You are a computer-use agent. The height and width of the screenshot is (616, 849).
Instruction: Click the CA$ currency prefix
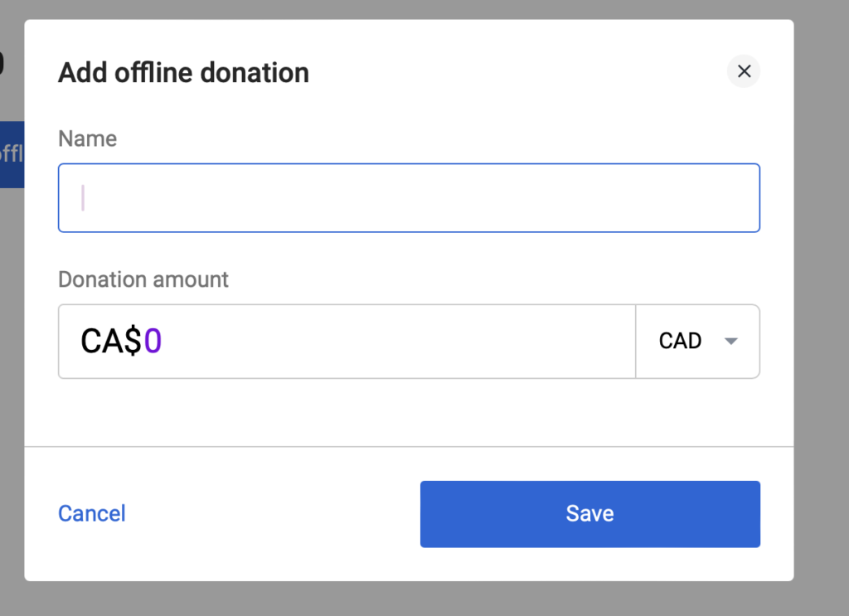click(110, 342)
